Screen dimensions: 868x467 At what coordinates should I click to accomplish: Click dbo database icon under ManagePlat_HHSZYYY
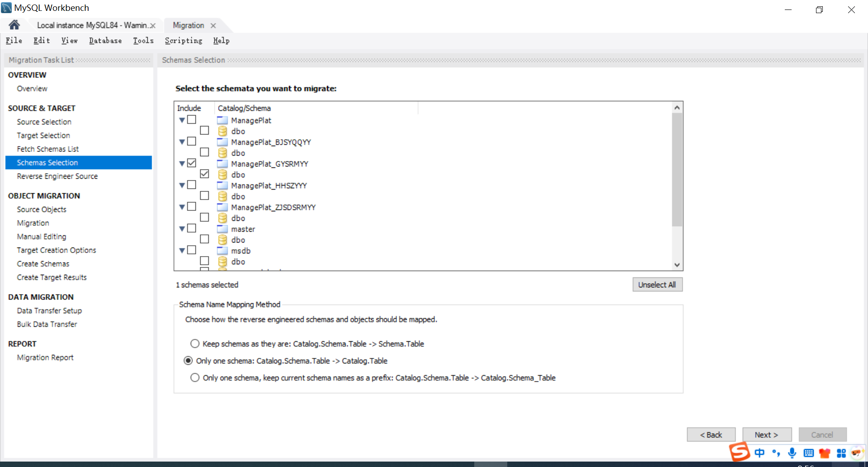click(x=222, y=196)
